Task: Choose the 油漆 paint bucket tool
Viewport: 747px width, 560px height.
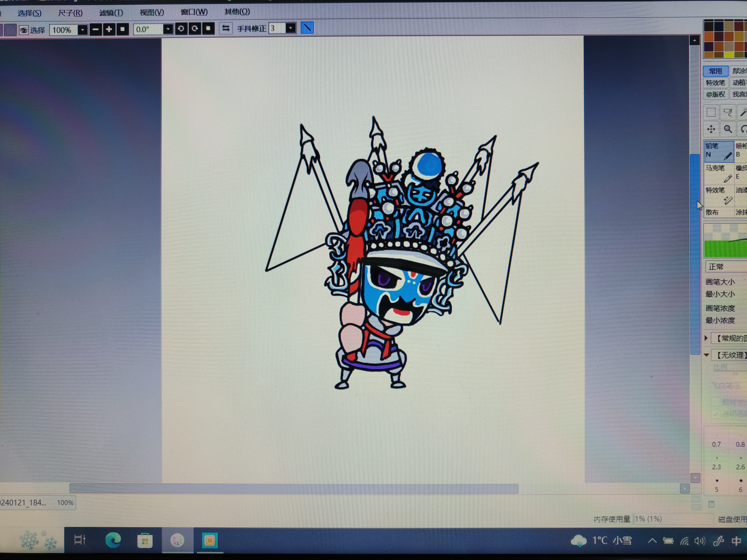Action: (x=741, y=195)
